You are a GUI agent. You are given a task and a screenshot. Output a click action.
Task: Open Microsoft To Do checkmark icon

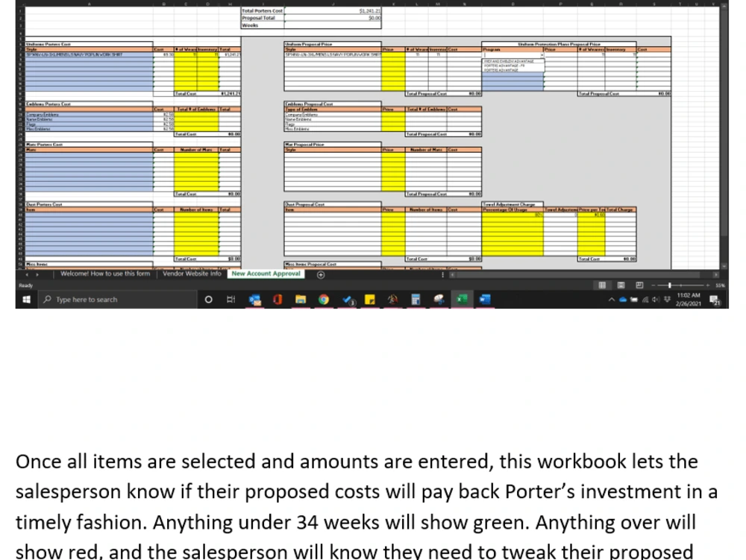click(348, 300)
